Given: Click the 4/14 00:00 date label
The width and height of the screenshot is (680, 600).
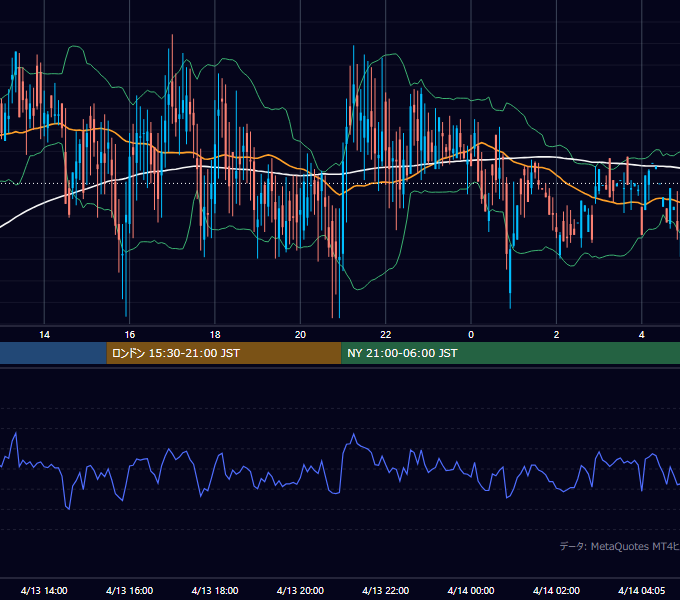Looking at the screenshot, I should 471,590.
